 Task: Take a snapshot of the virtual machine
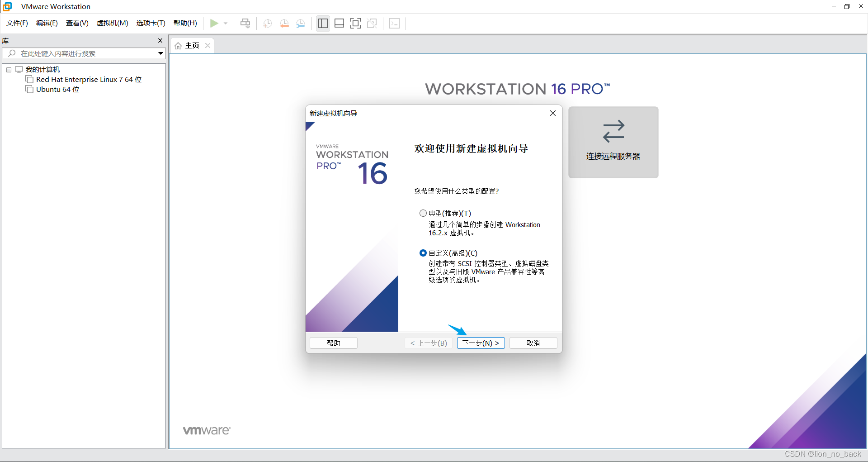(x=267, y=23)
